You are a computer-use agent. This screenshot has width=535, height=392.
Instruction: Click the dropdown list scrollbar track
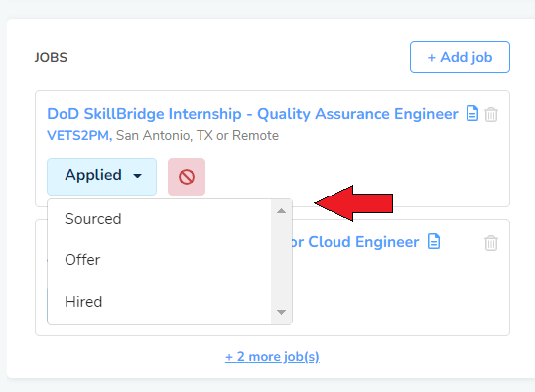point(281,262)
